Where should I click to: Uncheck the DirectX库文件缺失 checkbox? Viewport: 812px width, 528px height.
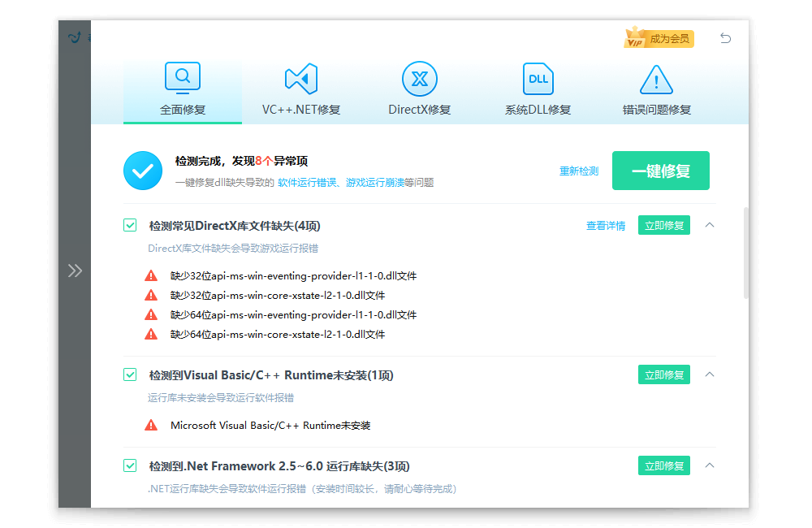pos(130,225)
